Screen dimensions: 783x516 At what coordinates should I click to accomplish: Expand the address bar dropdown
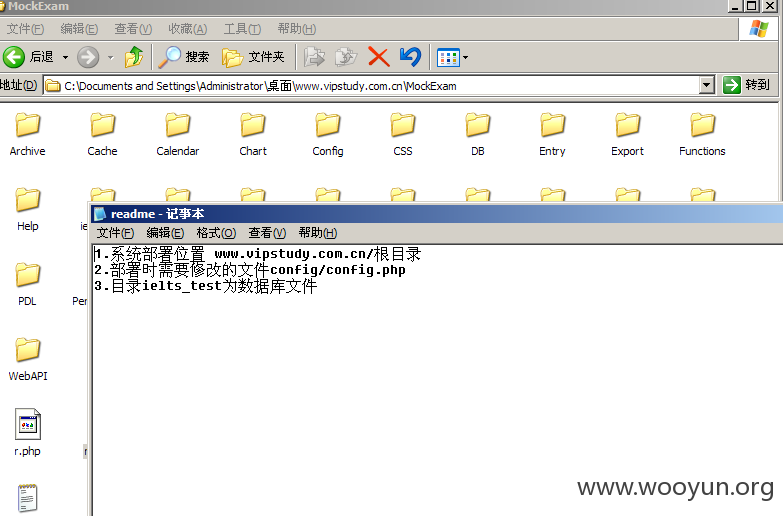click(706, 85)
